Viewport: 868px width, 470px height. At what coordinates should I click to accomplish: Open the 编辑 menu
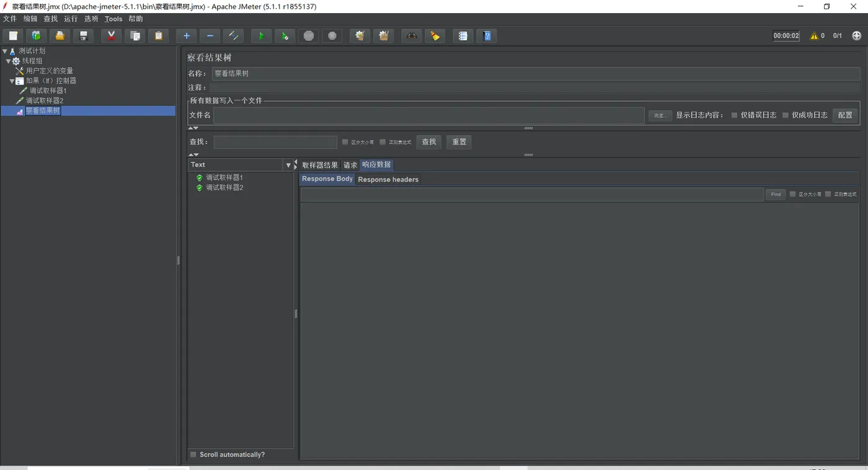tap(30, 19)
